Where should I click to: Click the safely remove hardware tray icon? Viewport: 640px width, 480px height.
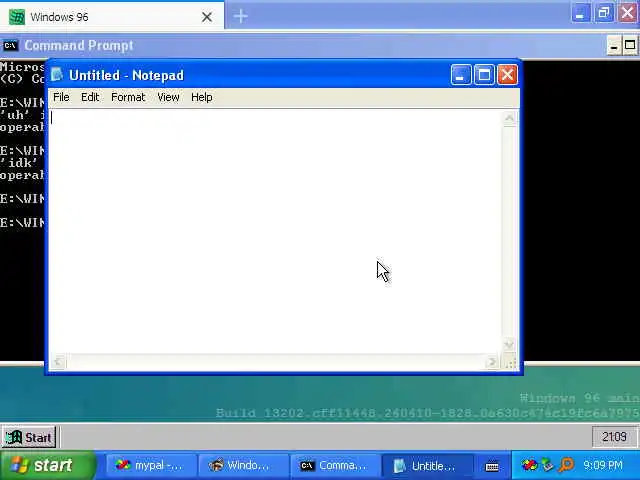pos(547,465)
